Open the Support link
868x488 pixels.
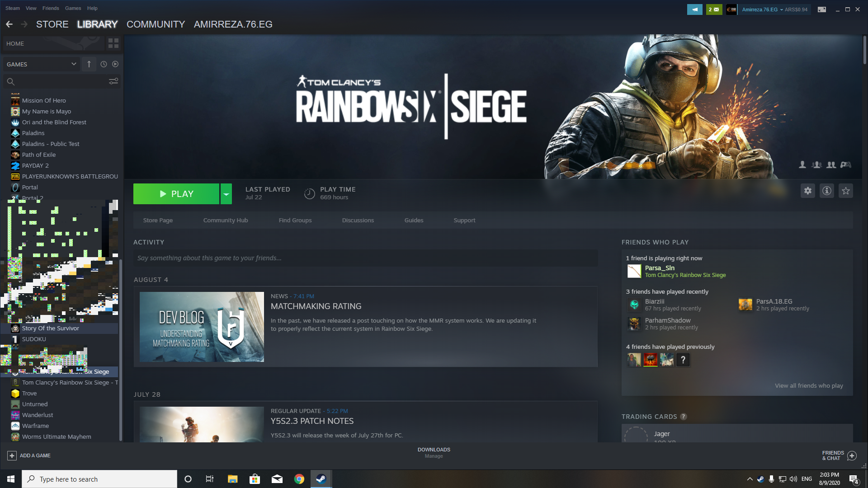(464, 220)
